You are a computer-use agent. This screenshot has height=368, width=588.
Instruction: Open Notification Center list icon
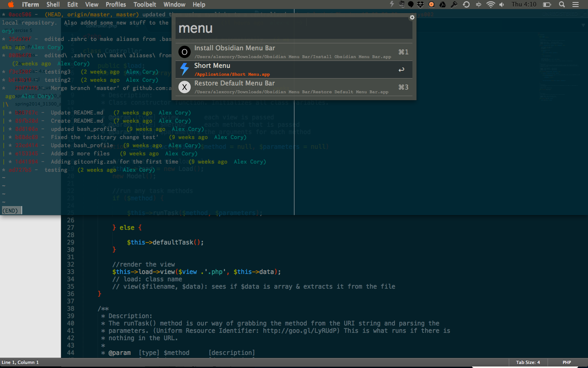tap(575, 4)
